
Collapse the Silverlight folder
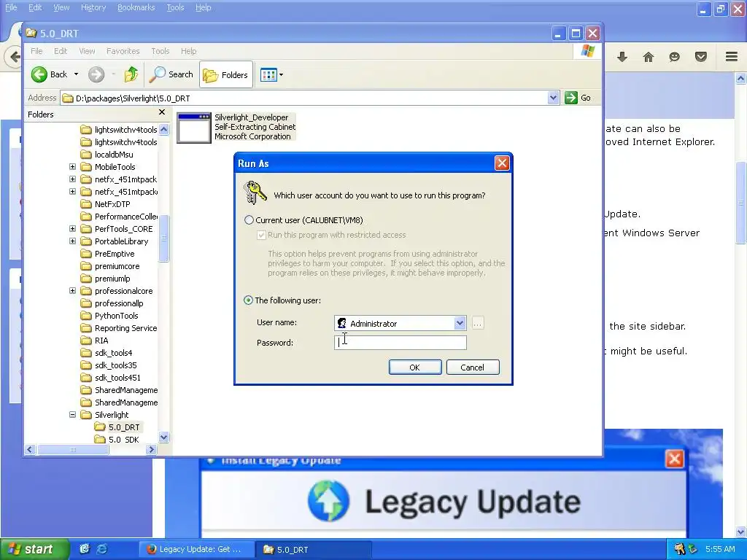tap(72, 414)
